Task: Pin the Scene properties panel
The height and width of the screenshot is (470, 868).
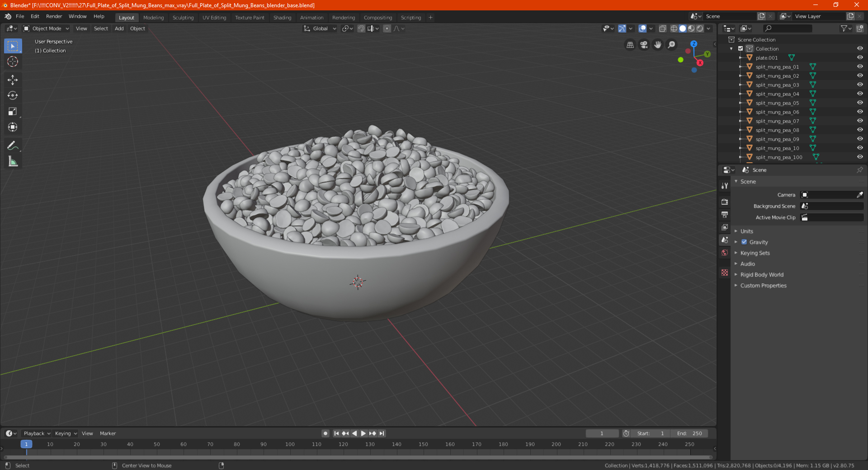Action: 859,170
